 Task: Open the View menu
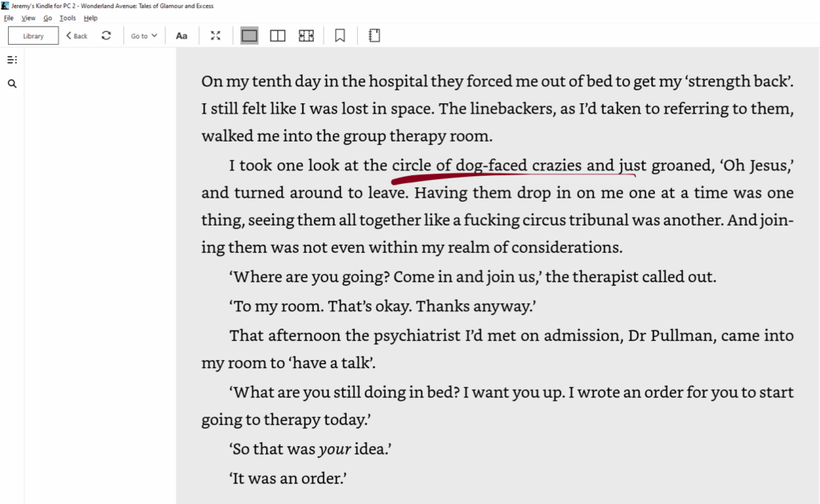click(28, 18)
